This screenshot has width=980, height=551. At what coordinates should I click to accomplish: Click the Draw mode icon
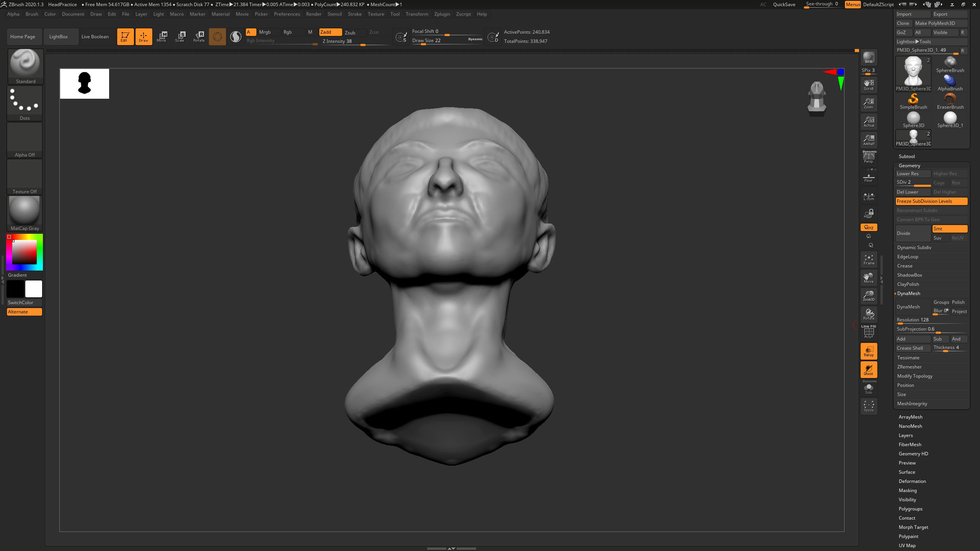click(144, 36)
